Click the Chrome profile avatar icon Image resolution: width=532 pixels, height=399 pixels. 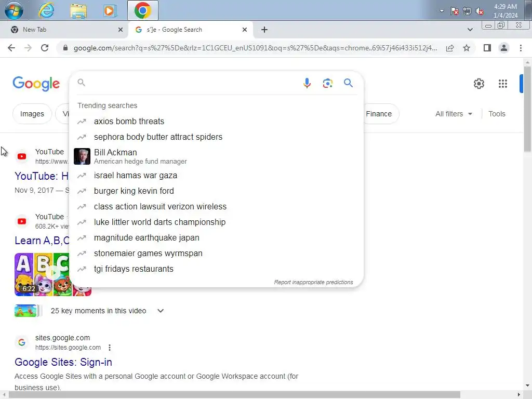(x=504, y=48)
